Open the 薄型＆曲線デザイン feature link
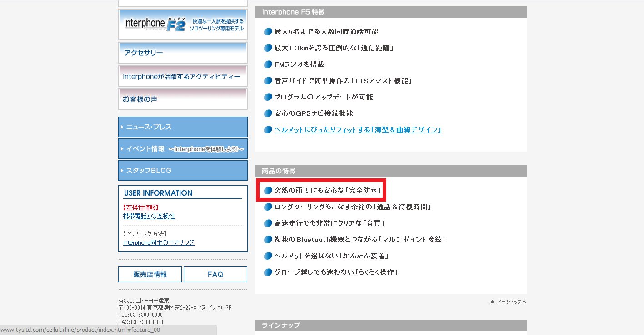The height and width of the screenshot is (335, 644). (x=358, y=130)
